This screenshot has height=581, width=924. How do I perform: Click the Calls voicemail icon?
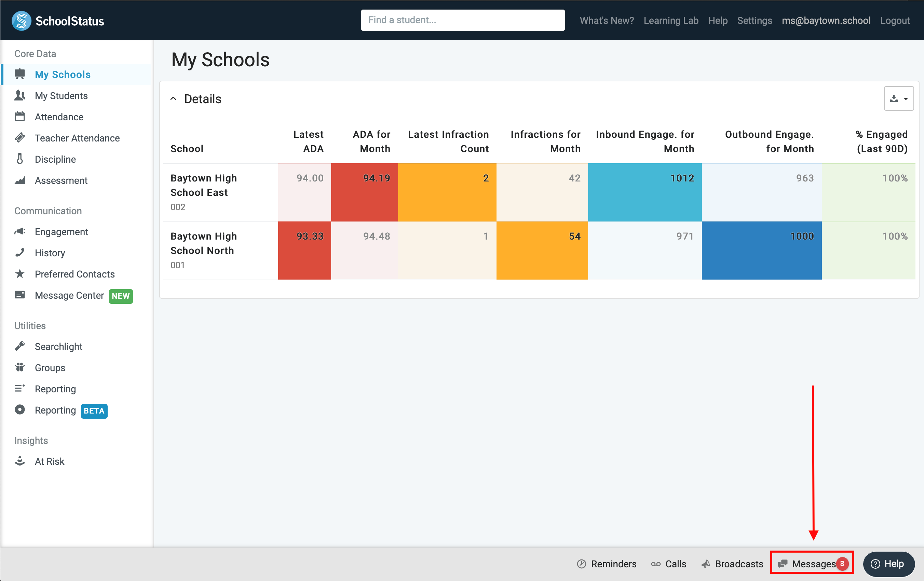point(656,564)
